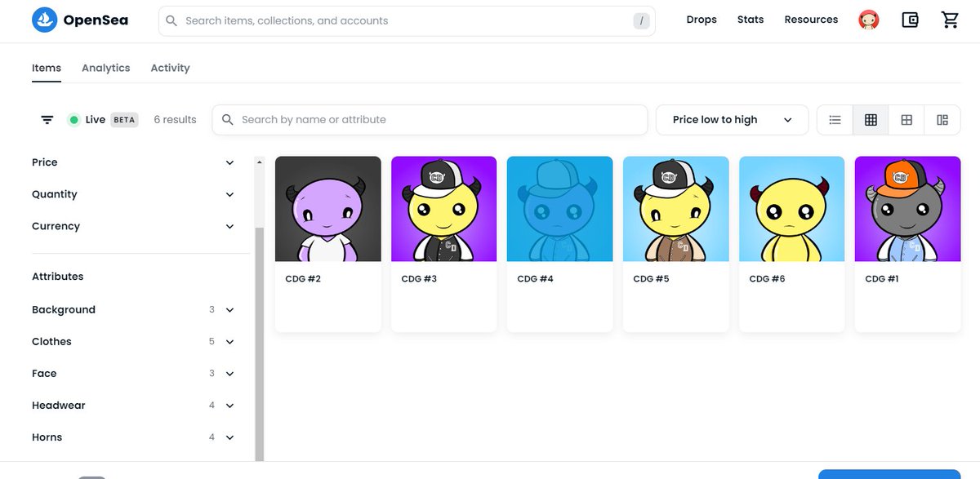
Task: Click the slash shortcut key badge
Action: pos(642,21)
